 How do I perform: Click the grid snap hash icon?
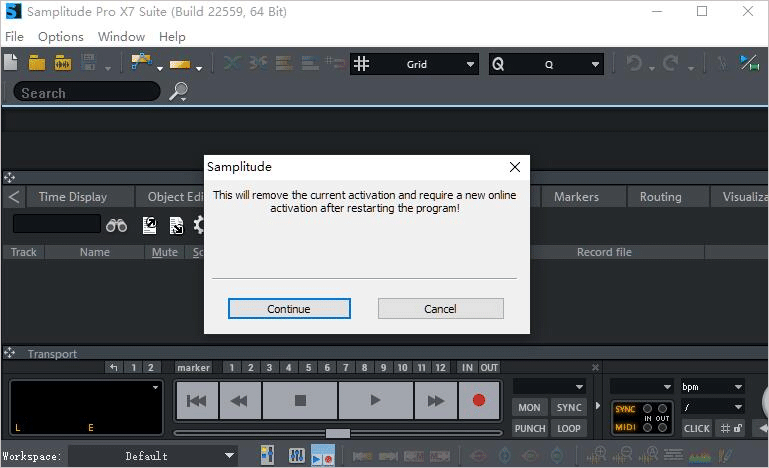[x=361, y=64]
